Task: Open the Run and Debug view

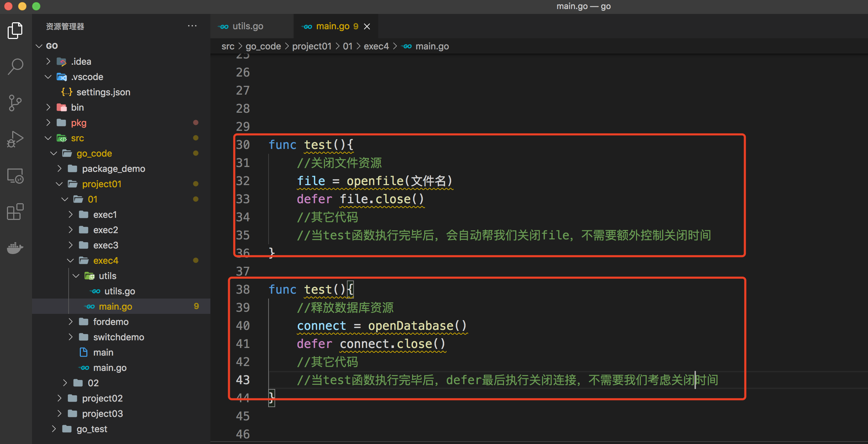Action: 15,139
